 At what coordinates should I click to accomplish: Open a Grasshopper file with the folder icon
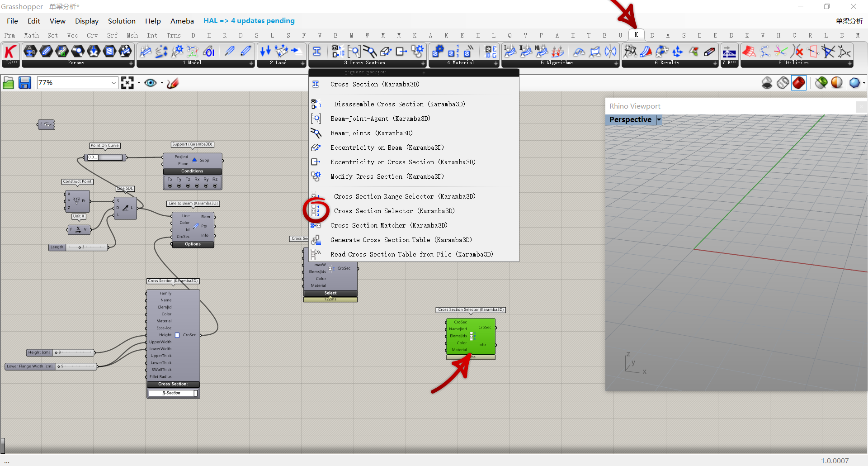[8, 83]
